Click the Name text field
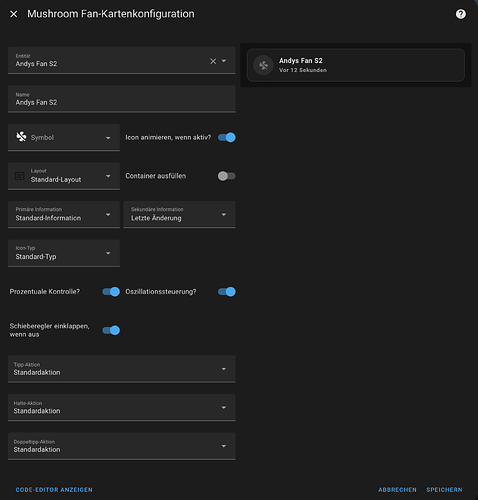 pos(122,99)
